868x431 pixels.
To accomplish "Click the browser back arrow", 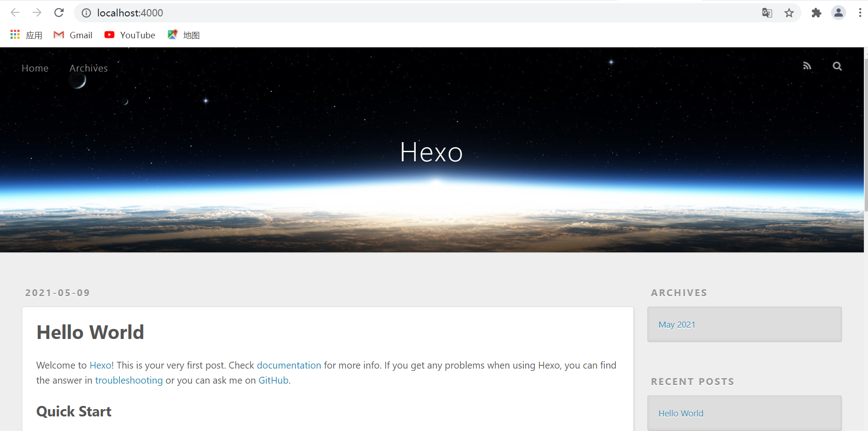I will point(15,13).
